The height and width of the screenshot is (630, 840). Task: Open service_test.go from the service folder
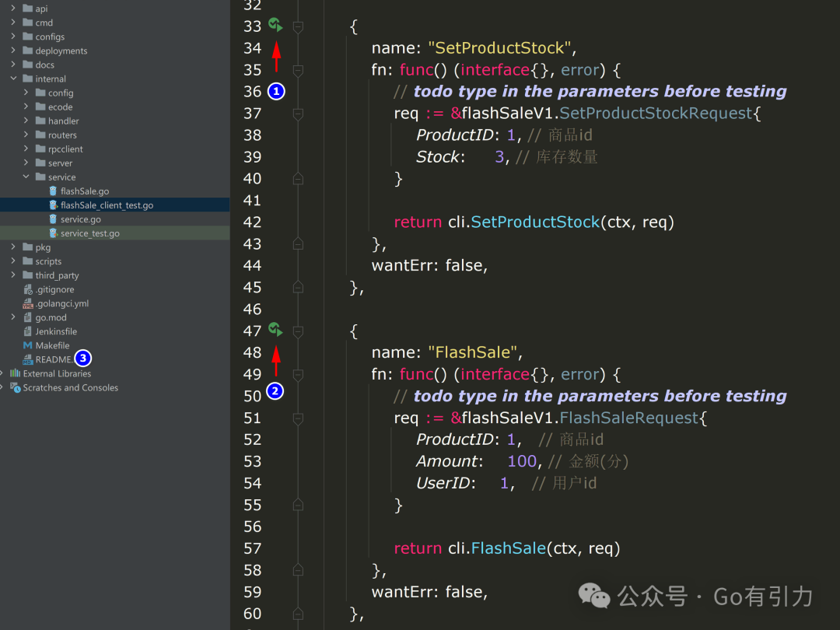tap(89, 233)
